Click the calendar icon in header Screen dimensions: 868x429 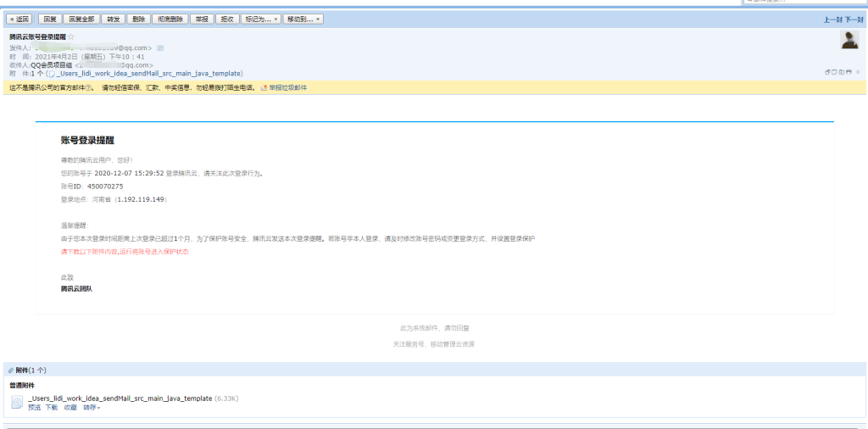[x=842, y=72]
